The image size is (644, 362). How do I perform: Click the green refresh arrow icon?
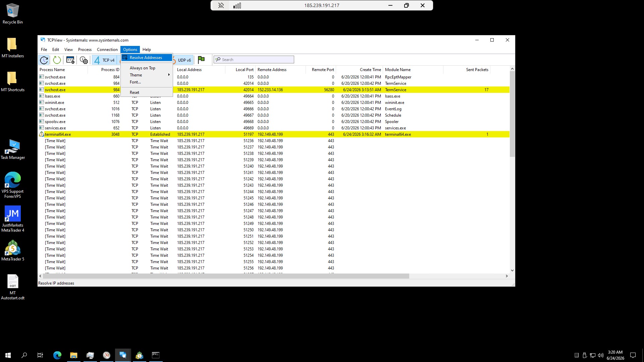pyautogui.click(x=57, y=60)
